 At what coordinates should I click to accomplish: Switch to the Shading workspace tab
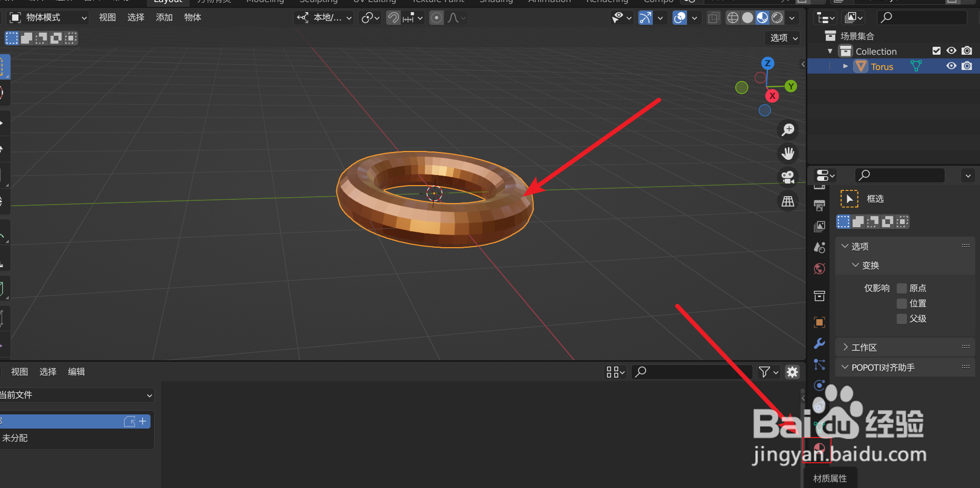tap(495, 2)
